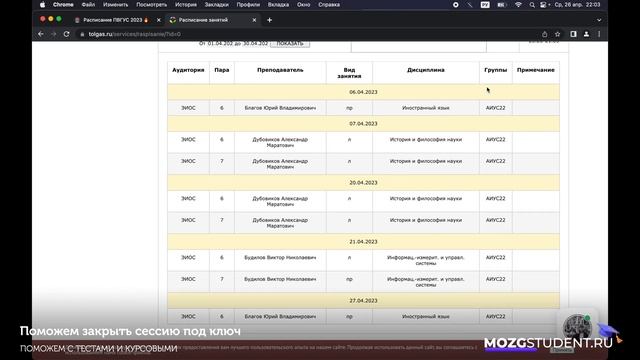
Task: Click the chat avatar widget
Action: click(x=577, y=327)
